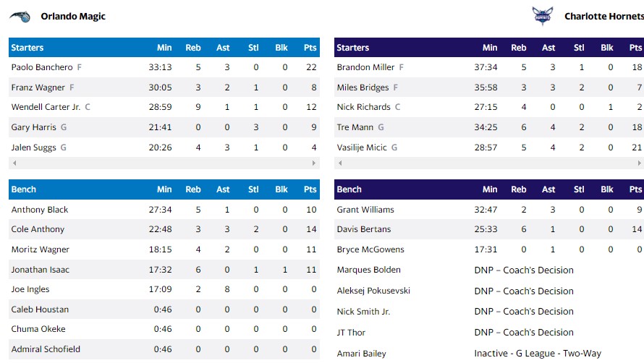The width and height of the screenshot is (644, 363).
Task: Open Jonathan Isaac's player link
Action: [x=40, y=270]
